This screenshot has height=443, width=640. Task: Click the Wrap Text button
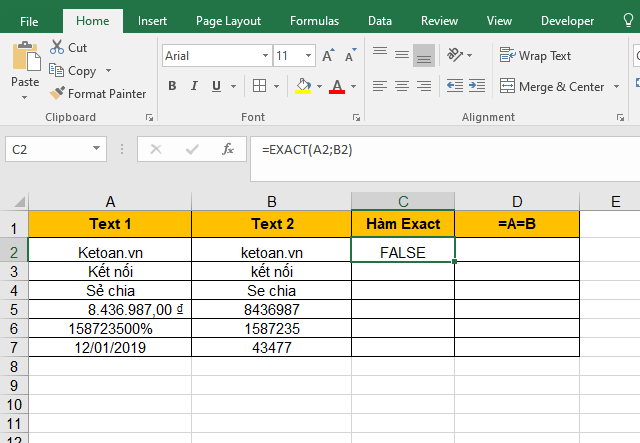pyautogui.click(x=536, y=56)
